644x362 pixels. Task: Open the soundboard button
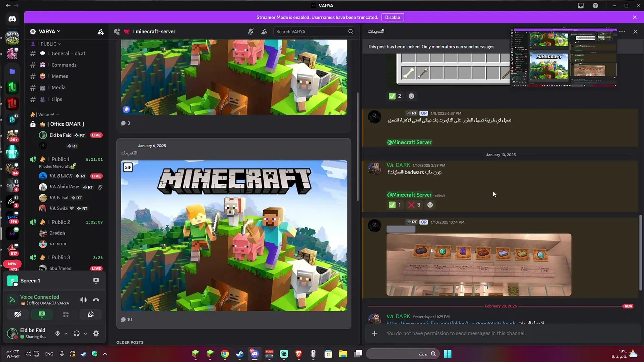91,314
